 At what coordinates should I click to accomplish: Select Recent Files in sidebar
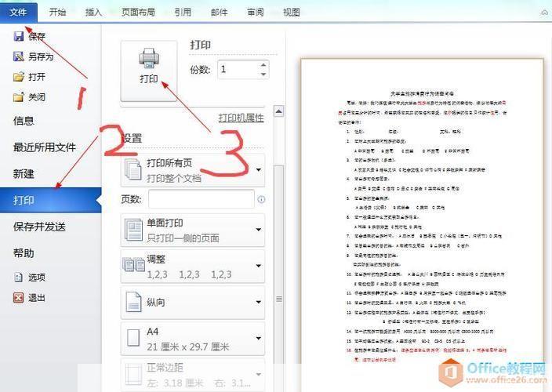(x=44, y=147)
